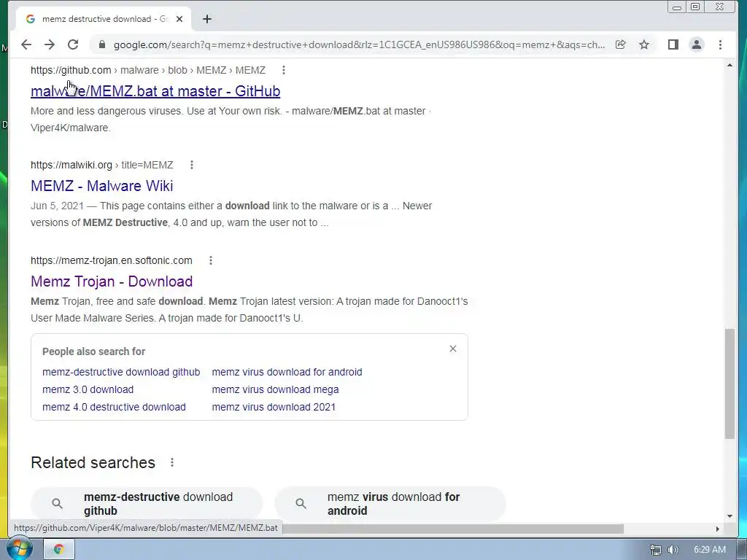The height and width of the screenshot is (560, 747).
Task: Open Windows Start menu
Action: 19,548
